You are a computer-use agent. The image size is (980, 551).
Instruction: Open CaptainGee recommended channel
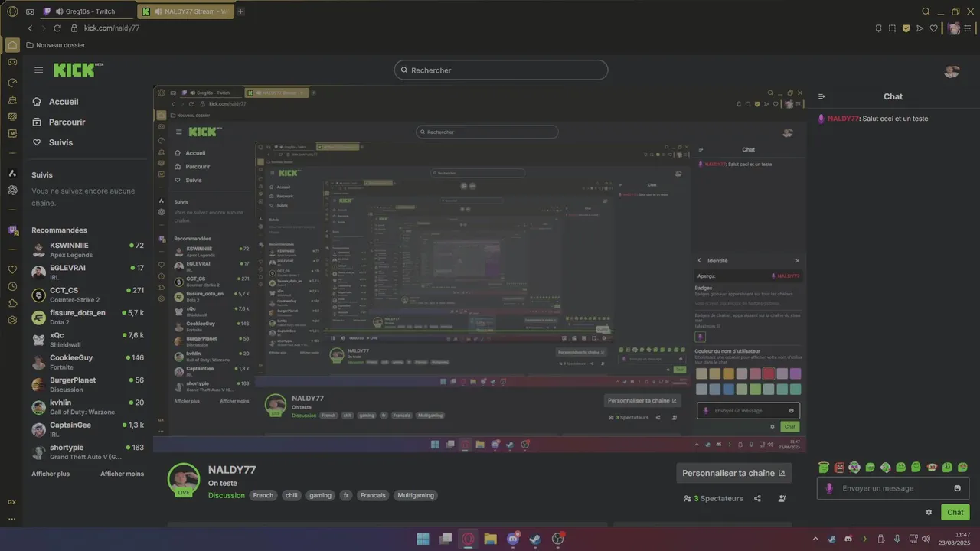point(87,429)
